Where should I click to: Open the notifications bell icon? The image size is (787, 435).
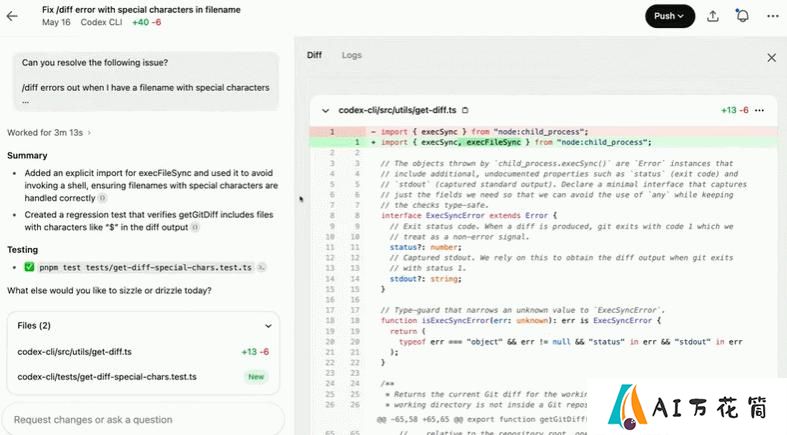point(742,16)
